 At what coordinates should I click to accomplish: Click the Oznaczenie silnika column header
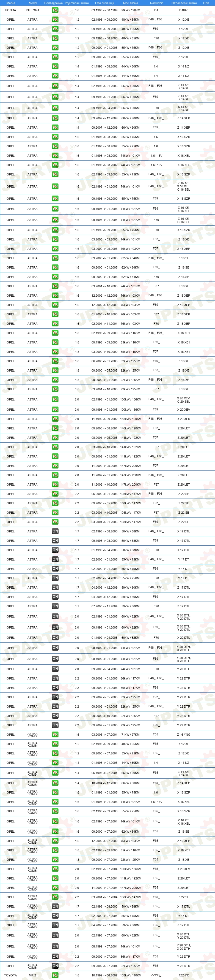(184, 3)
